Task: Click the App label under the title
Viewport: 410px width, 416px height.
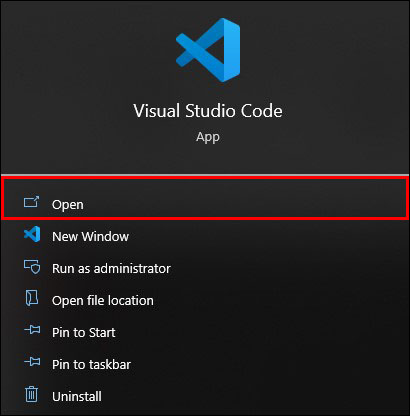Action: (208, 137)
